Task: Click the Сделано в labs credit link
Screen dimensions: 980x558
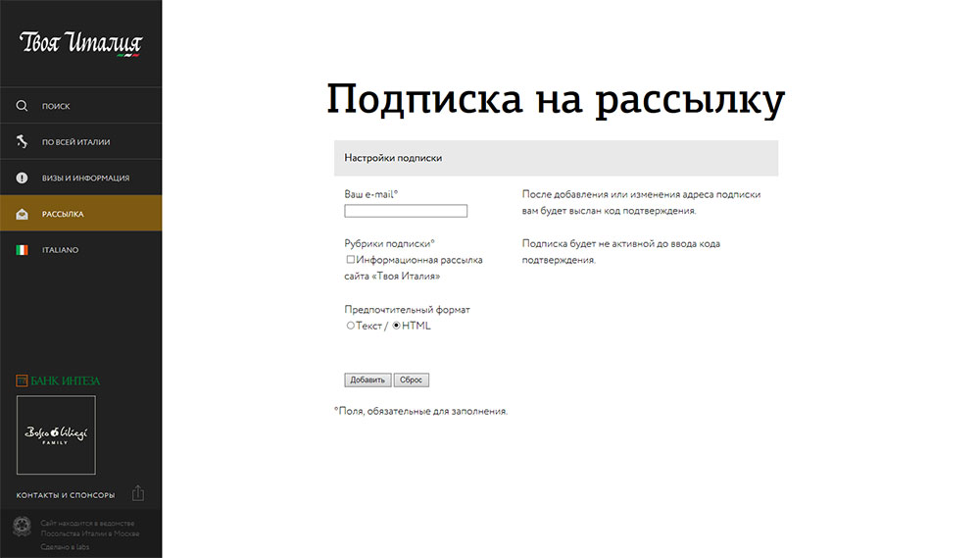Action: coord(65,547)
